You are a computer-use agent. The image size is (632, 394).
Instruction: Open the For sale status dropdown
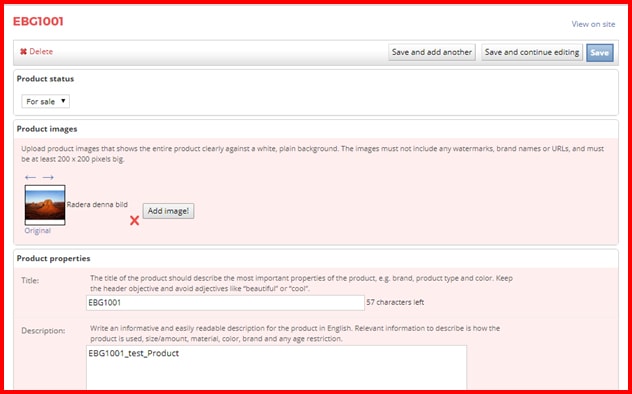coord(46,102)
